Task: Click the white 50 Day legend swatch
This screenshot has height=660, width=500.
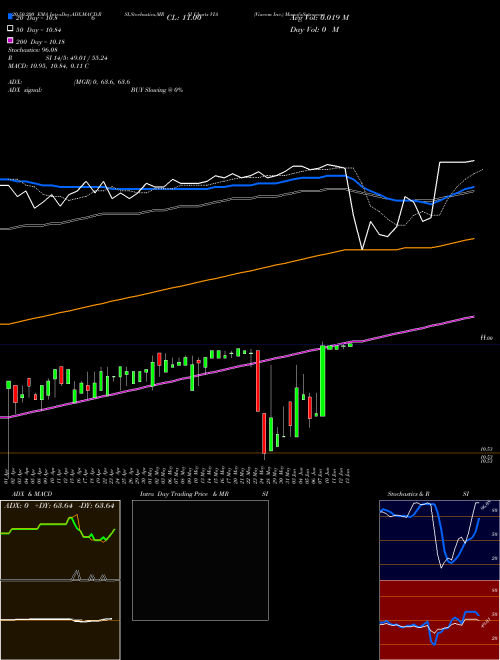Action: pos(11,28)
